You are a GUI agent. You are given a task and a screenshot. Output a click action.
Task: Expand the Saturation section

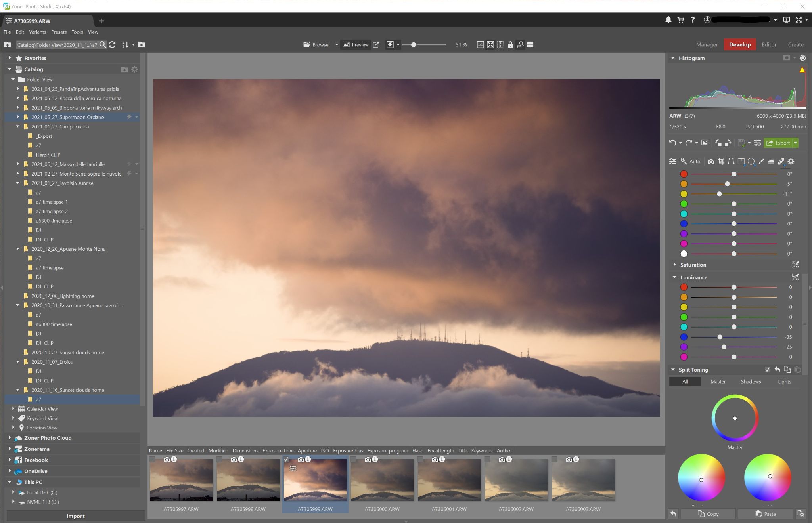point(674,265)
